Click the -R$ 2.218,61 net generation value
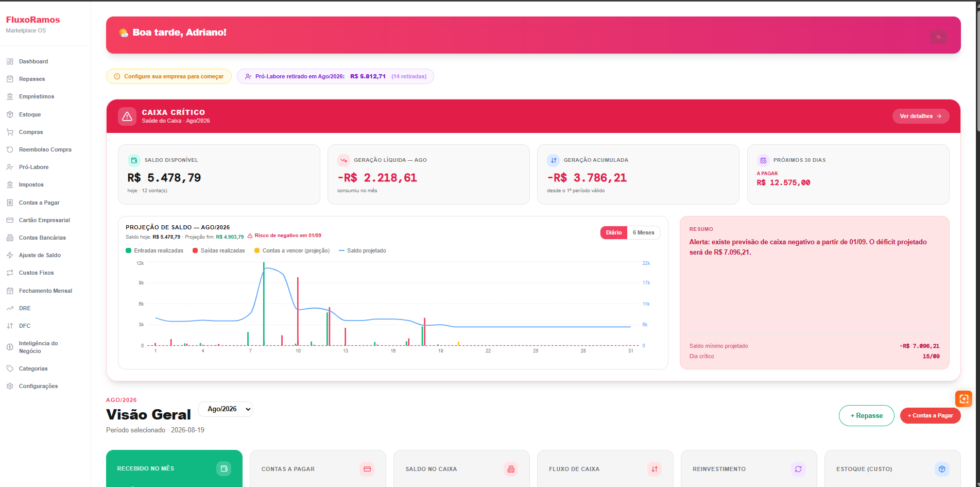The width and height of the screenshot is (980, 487). tap(377, 178)
